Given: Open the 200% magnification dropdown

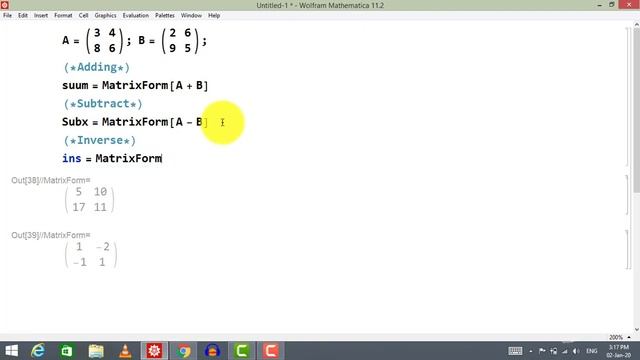Looking at the screenshot, I should point(620,337).
